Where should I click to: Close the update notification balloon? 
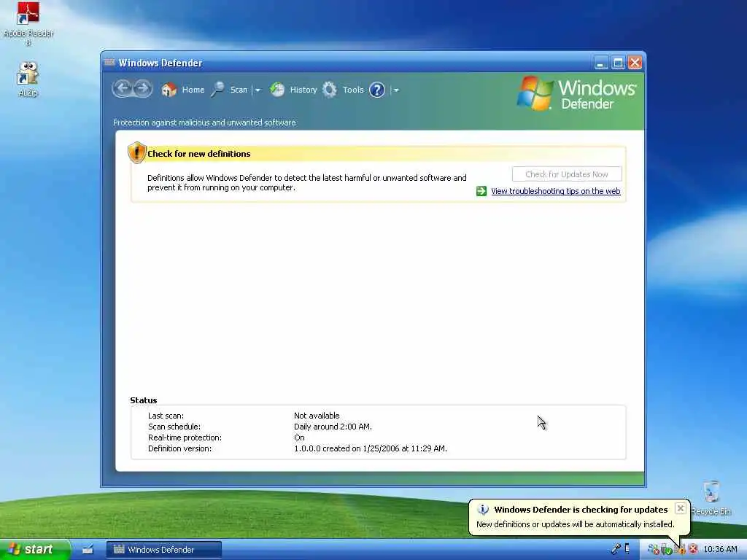681,508
